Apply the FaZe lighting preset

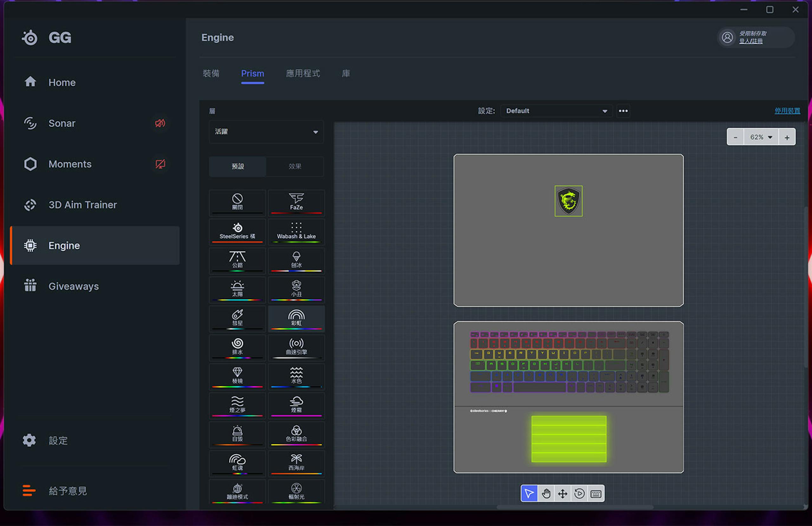click(296, 203)
